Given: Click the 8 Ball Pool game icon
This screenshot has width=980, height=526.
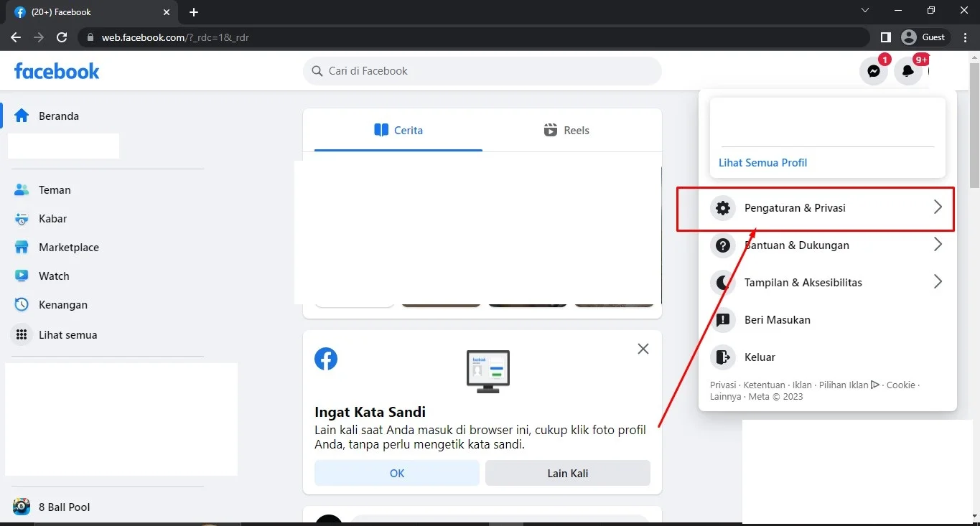Looking at the screenshot, I should (22, 507).
